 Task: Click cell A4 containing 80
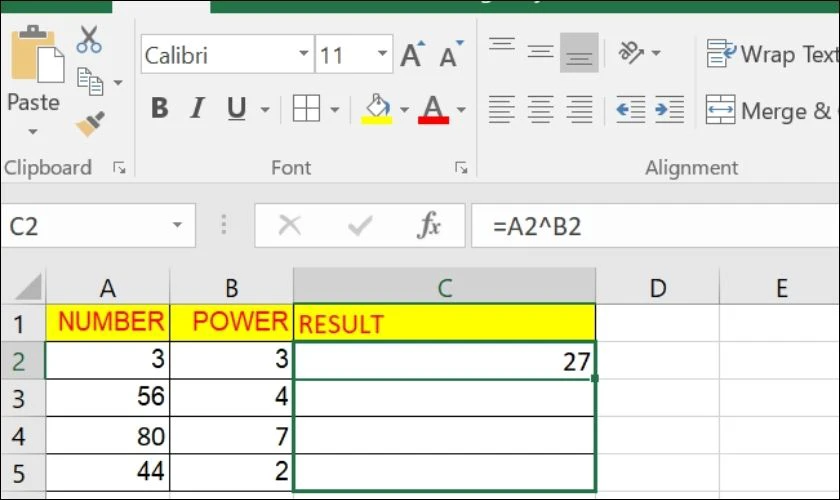click(107, 436)
